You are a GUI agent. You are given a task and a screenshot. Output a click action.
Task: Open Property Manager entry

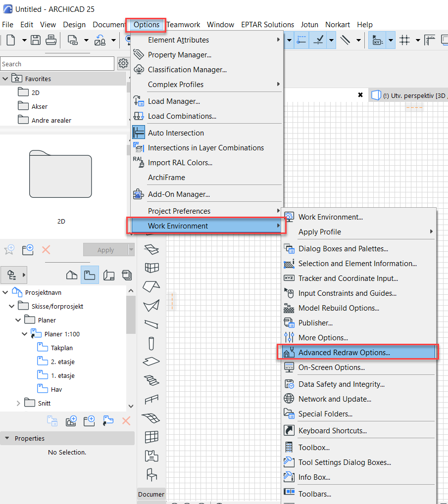180,54
